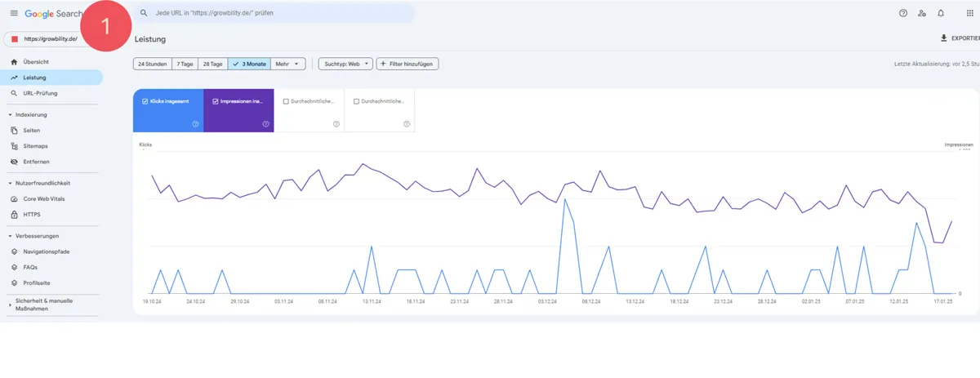Click the Navigationspfade layers icon

(14, 251)
